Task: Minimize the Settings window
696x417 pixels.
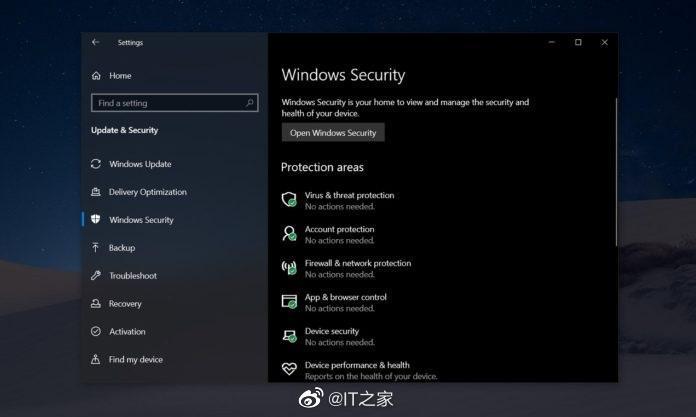Action: [552, 42]
